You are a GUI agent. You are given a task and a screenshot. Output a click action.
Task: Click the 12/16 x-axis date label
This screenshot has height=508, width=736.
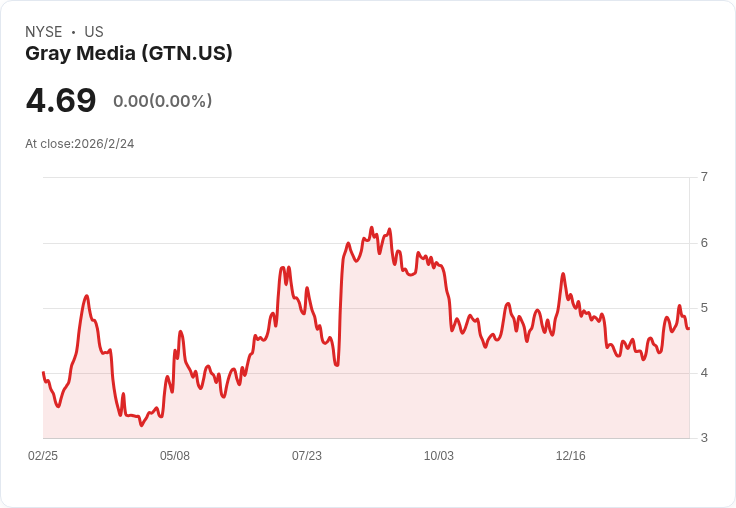tap(571, 455)
